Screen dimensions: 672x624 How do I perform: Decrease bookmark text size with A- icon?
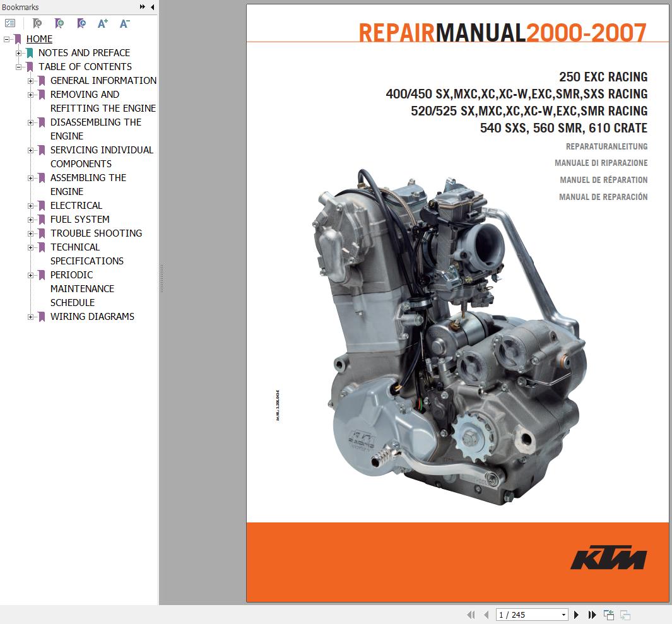tap(124, 23)
